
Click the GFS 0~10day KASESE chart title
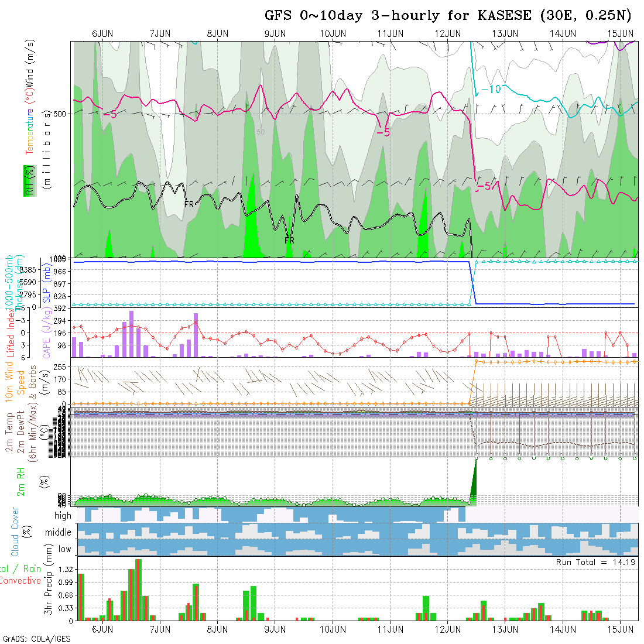(x=450, y=16)
